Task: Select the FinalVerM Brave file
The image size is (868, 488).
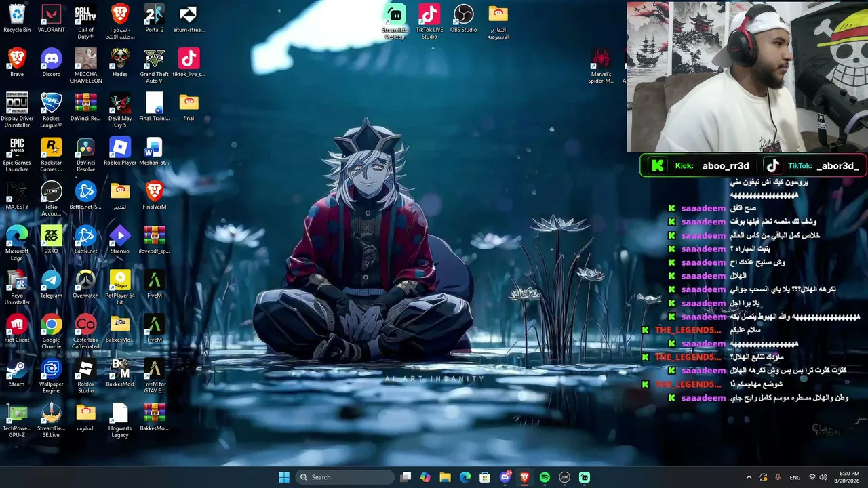Action: (155, 195)
